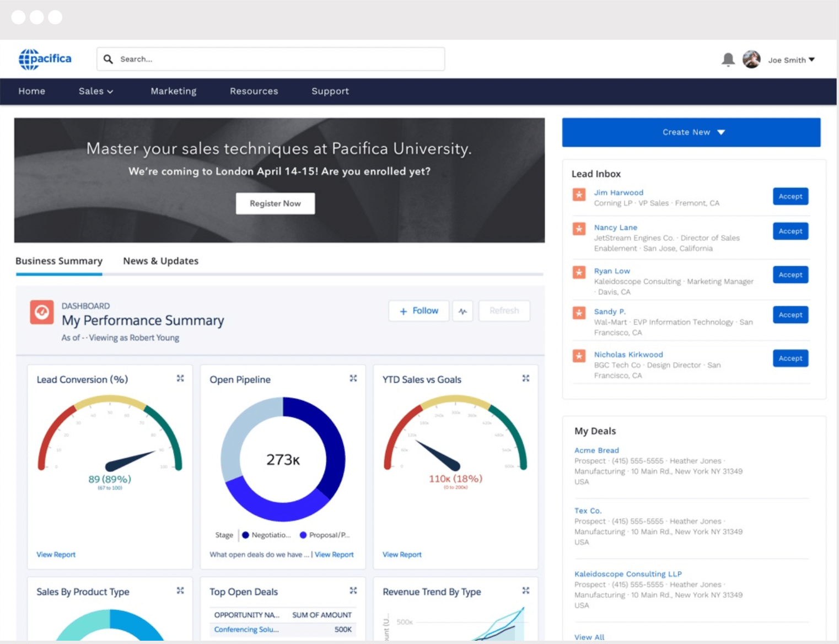Click the dashboard gauge icon beside My Performance Summary
The height and width of the screenshot is (644, 839).
click(x=41, y=313)
